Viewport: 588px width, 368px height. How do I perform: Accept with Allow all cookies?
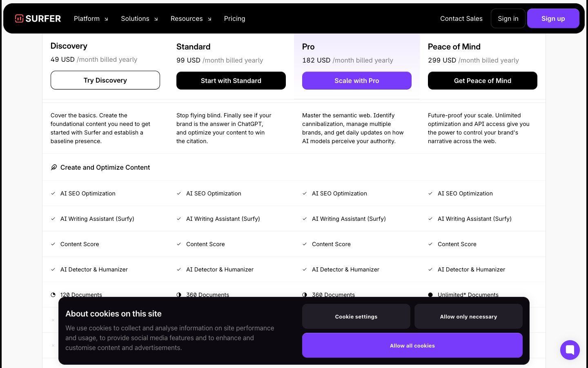[x=412, y=346]
